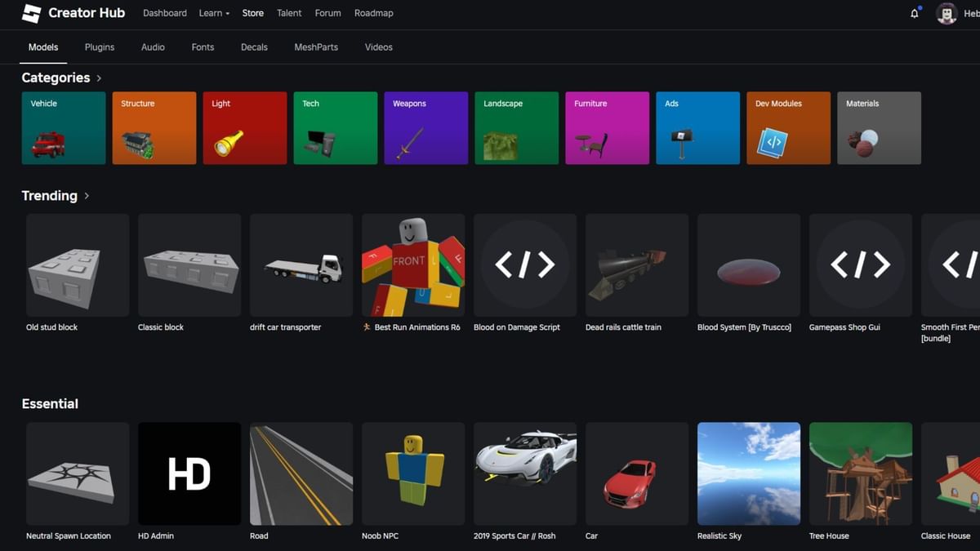Select the Noob NPC thumbnail

(x=413, y=473)
